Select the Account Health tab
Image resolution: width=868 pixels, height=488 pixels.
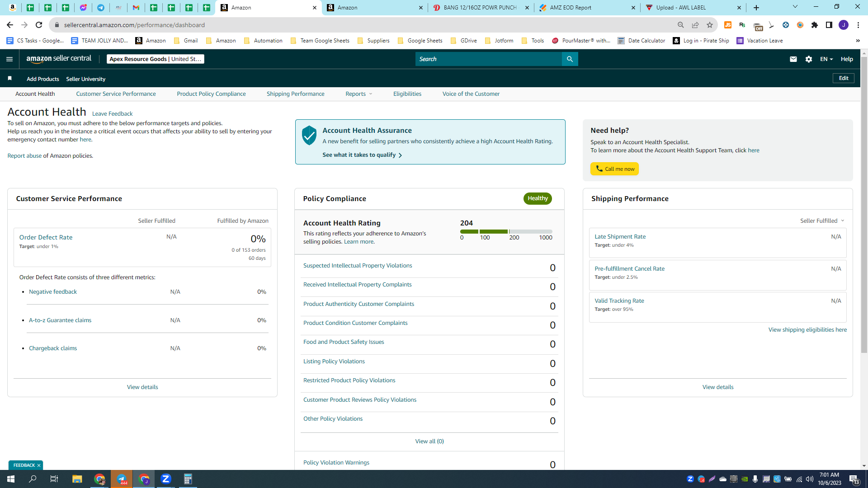(35, 94)
